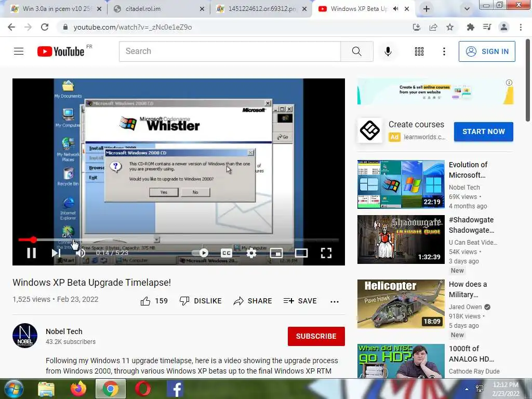Open the 1000ft of ANALOG HD video title
532x399 pixels.
tap(471, 354)
